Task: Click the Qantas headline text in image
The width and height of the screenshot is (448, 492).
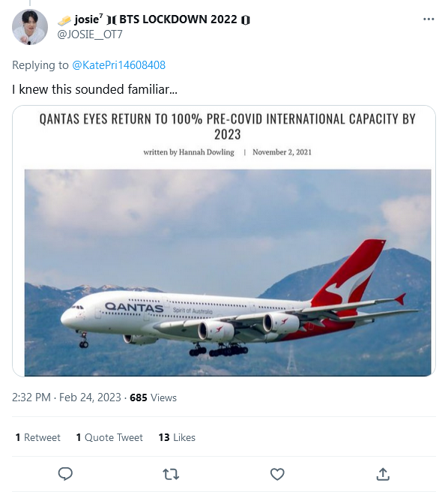Action: [228, 127]
